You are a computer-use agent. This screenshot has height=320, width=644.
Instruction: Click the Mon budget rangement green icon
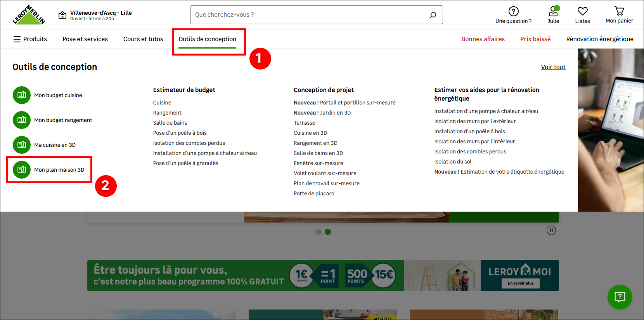point(22,120)
